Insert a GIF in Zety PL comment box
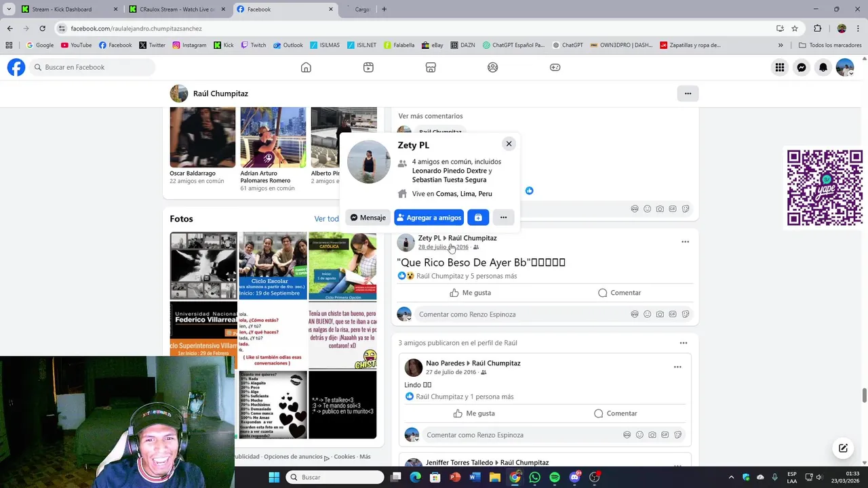Viewport: 868px width, 488px height. tap(673, 314)
